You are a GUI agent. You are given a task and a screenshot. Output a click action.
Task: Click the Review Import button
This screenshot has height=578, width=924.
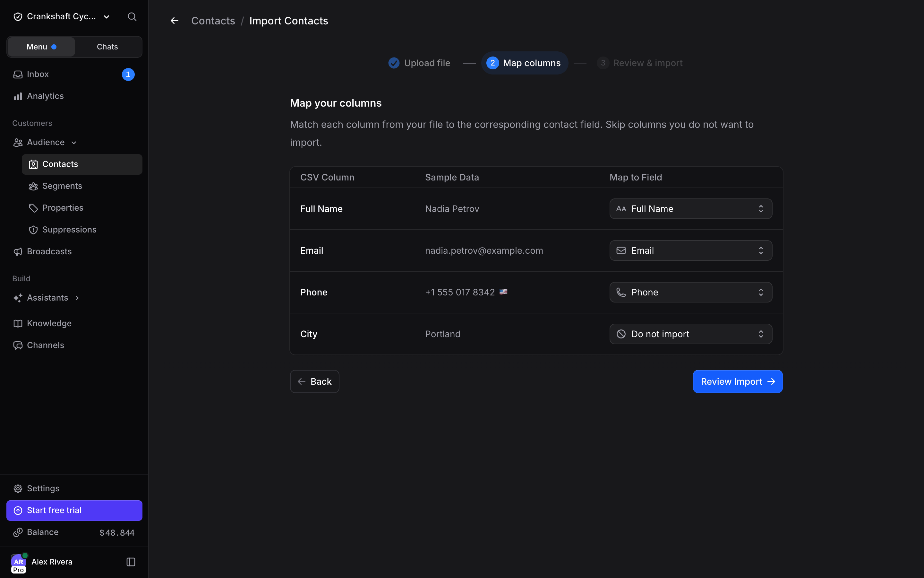[x=737, y=381]
